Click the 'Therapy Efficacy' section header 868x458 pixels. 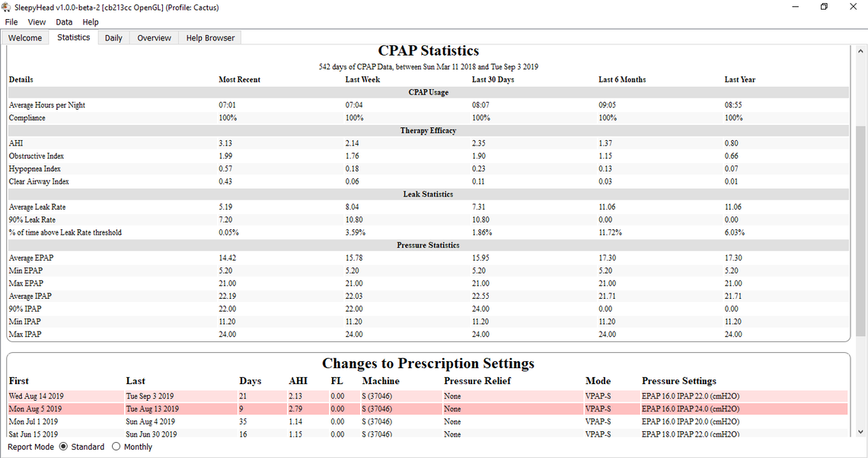tap(429, 131)
